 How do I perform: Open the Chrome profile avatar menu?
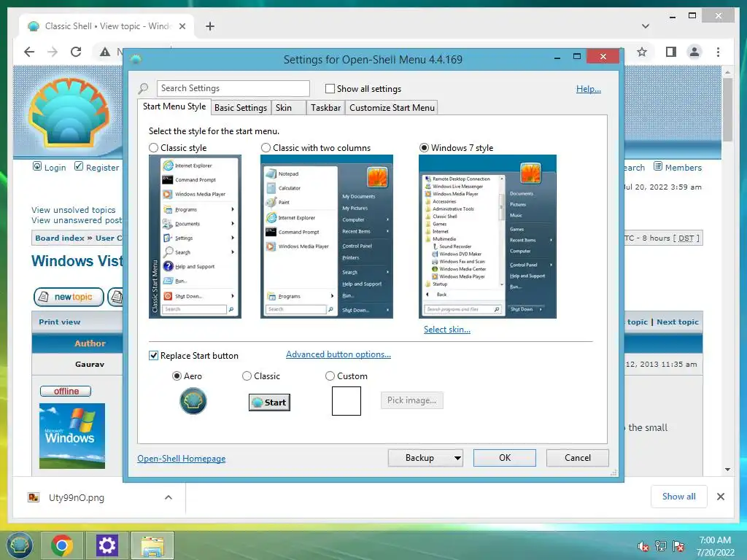click(694, 52)
